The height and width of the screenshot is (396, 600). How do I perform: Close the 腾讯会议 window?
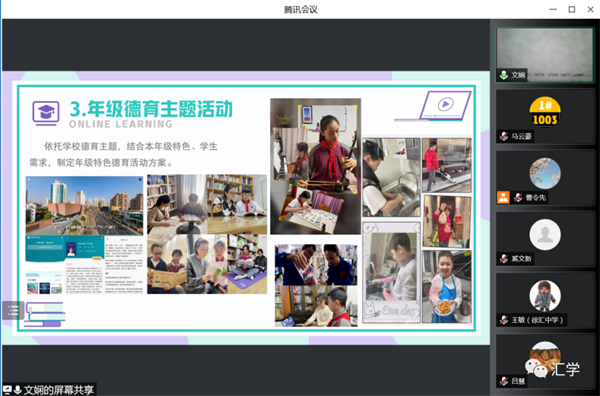click(590, 10)
